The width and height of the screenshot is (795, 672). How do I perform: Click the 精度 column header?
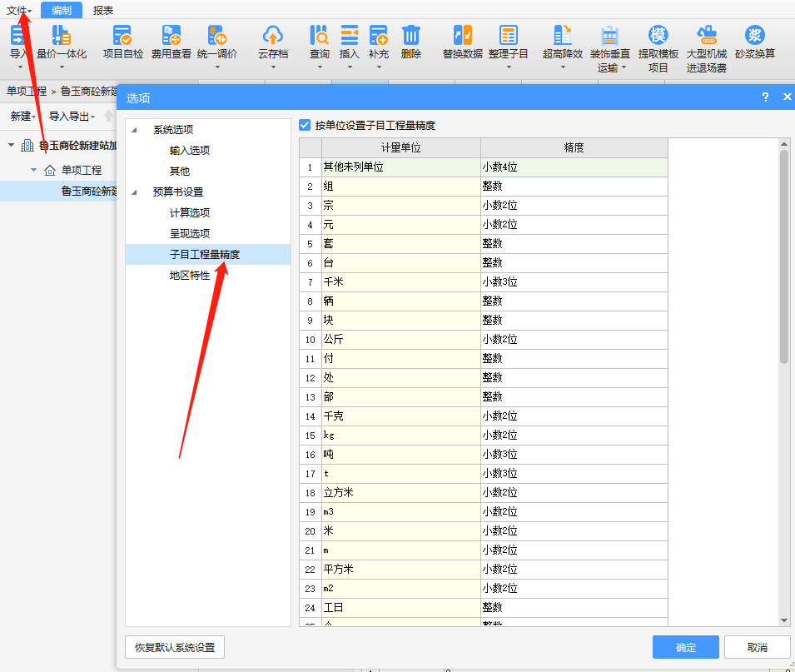click(574, 147)
